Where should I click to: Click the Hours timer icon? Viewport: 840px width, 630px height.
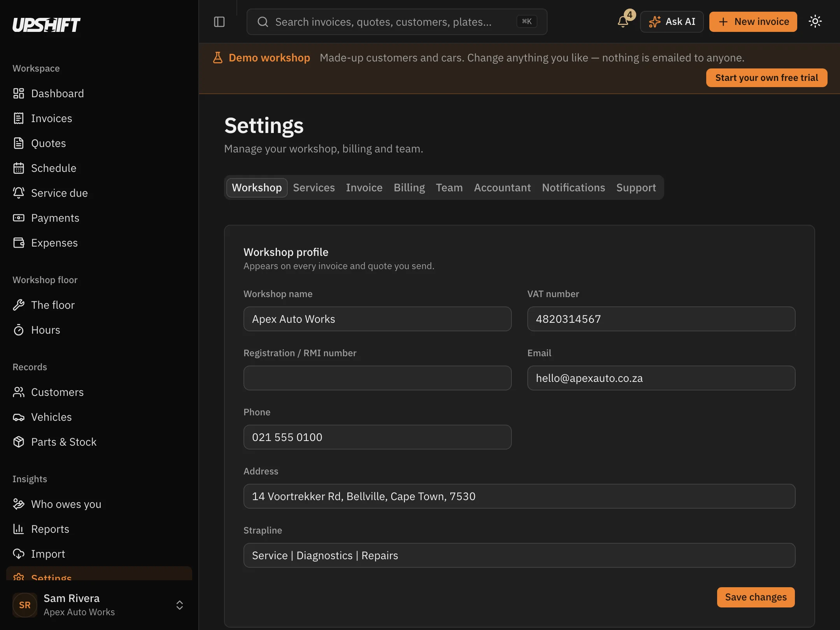click(19, 330)
